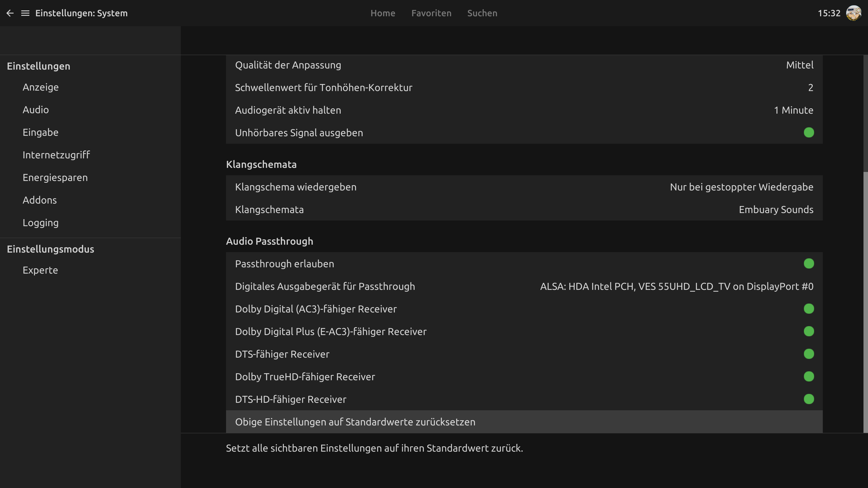
Task: Click the Einstellungen: System title
Action: tap(82, 13)
